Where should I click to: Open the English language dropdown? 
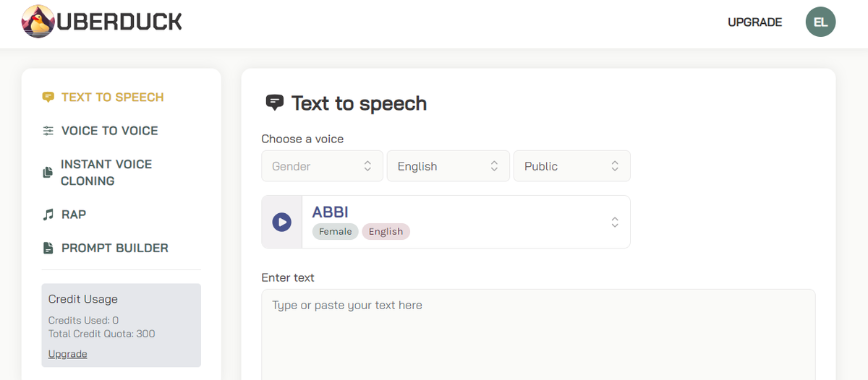click(x=448, y=166)
